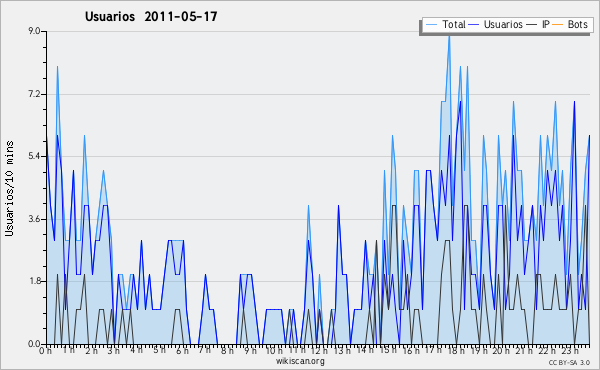
Task: Click the x-axis label '13 h'
Action: [x=342, y=350]
